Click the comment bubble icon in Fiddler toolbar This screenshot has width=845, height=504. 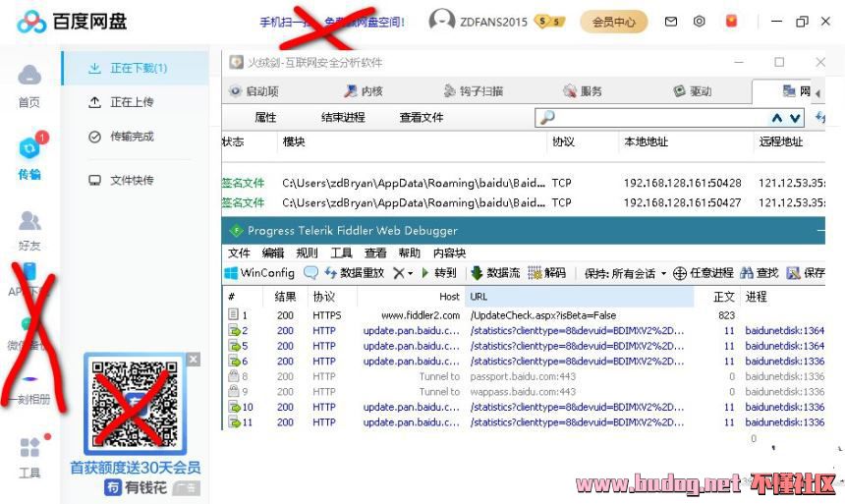[310, 273]
